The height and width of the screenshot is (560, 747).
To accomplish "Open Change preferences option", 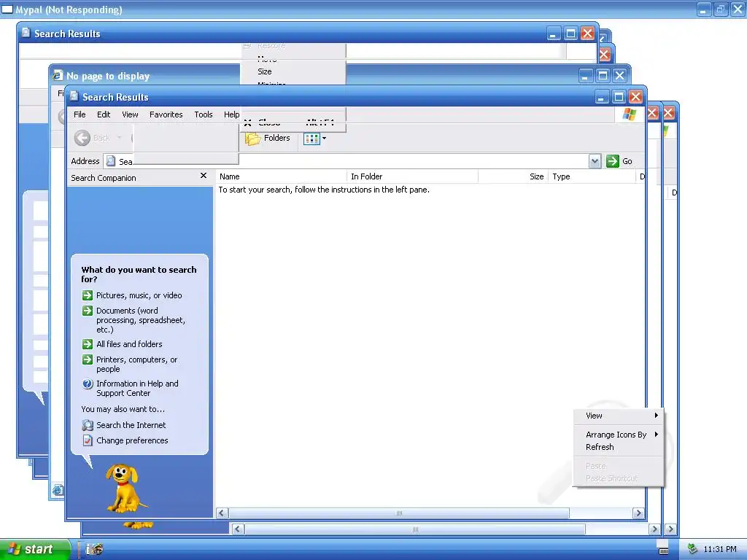I will point(132,440).
